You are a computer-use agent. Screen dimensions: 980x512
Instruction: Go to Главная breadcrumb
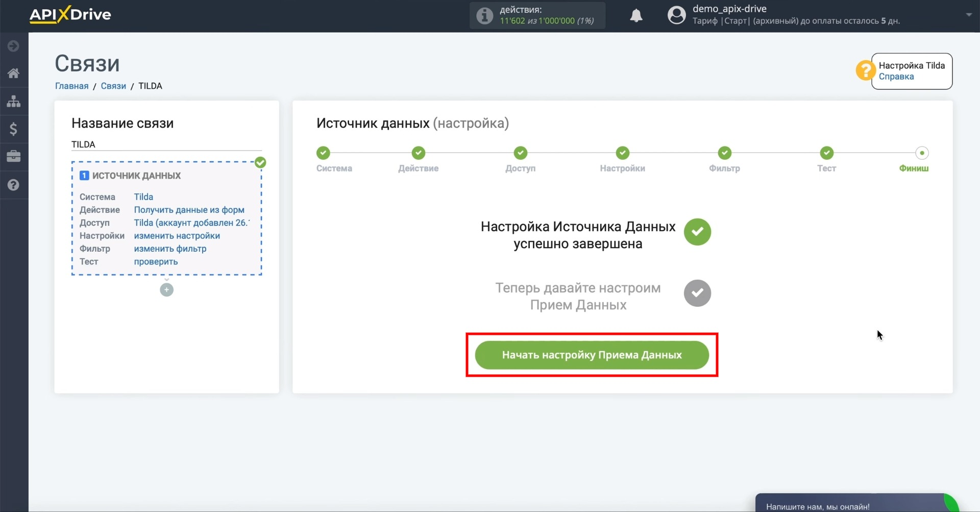coord(72,86)
